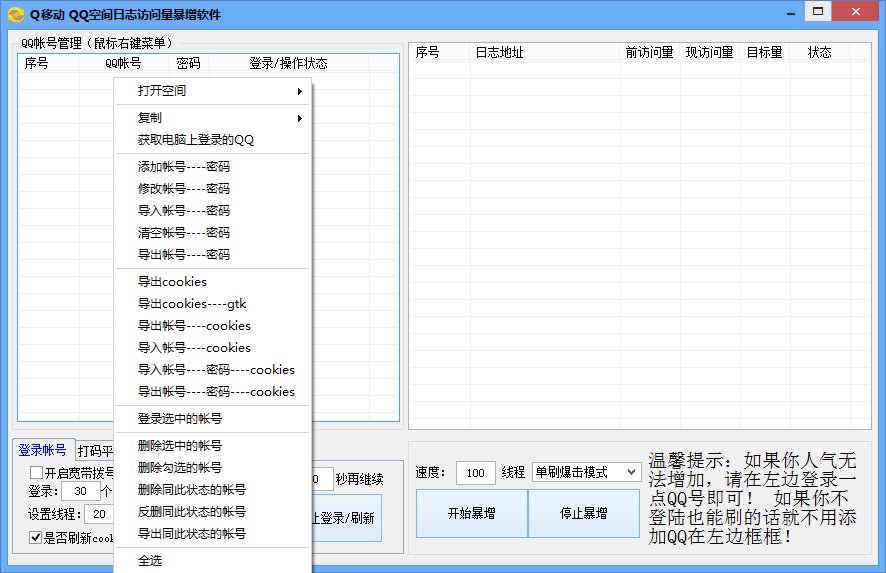The image size is (886, 573).
Task: Expand the 复制 submenu
Action: [x=213, y=118]
